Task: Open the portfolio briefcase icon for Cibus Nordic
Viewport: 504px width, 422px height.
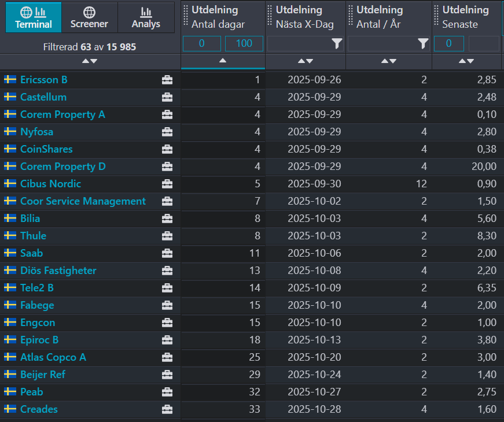Action: (x=167, y=184)
